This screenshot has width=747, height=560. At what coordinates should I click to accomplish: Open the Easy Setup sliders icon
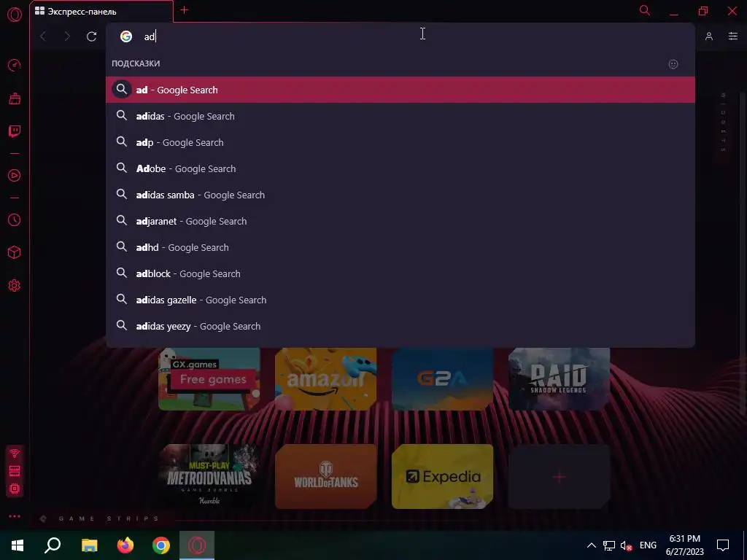point(733,36)
